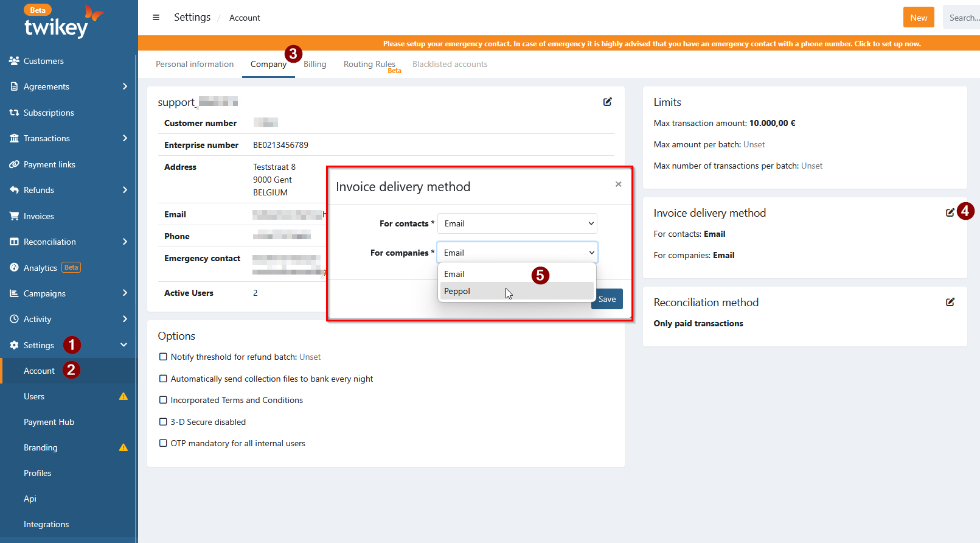
Task: Click the Users warning triangle icon
Action: (123, 396)
